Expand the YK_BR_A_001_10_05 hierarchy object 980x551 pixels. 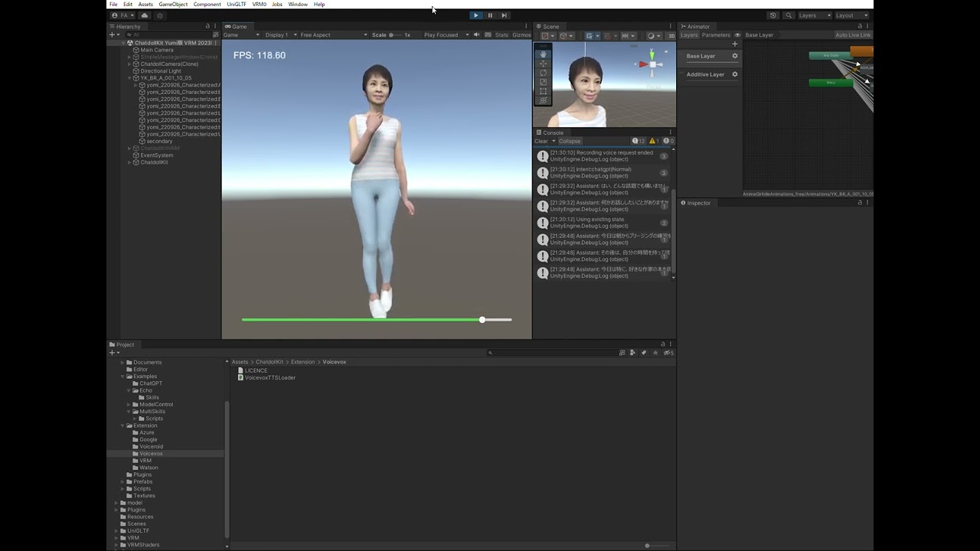(129, 78)
